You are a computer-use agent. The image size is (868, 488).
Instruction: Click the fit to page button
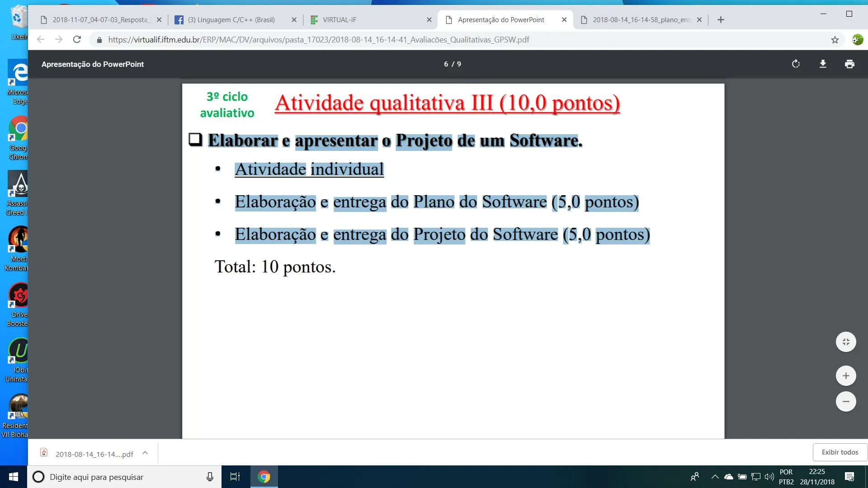[x=846, y=342]
